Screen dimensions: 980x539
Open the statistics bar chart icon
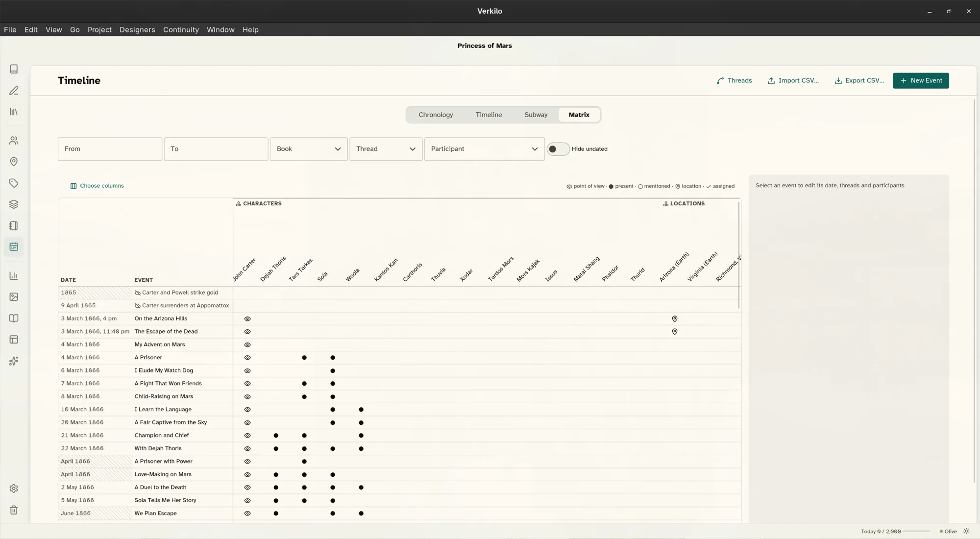tap(14, 276)
